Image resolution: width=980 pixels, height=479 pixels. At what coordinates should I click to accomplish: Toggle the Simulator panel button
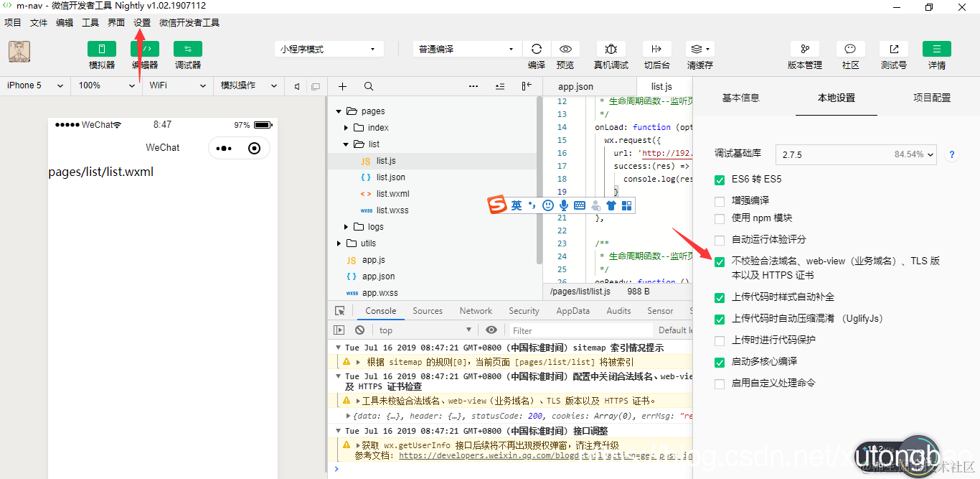(x=102, y=49)
